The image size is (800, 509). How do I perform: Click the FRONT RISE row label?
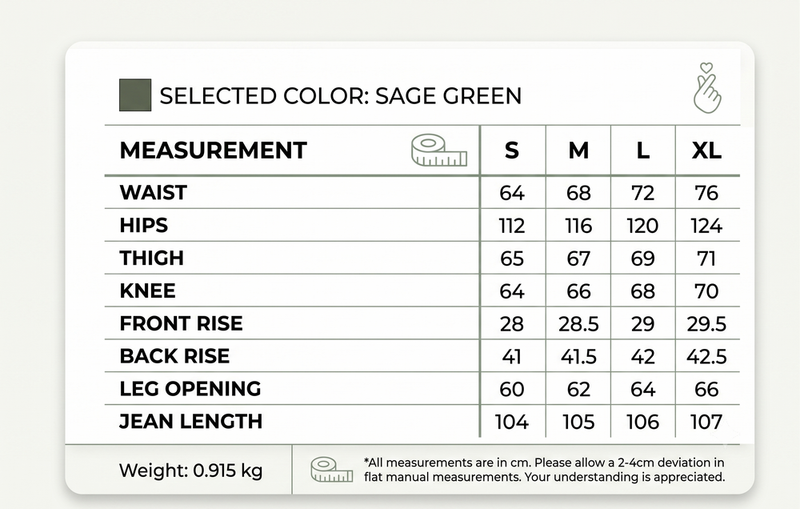pos(181,323)
